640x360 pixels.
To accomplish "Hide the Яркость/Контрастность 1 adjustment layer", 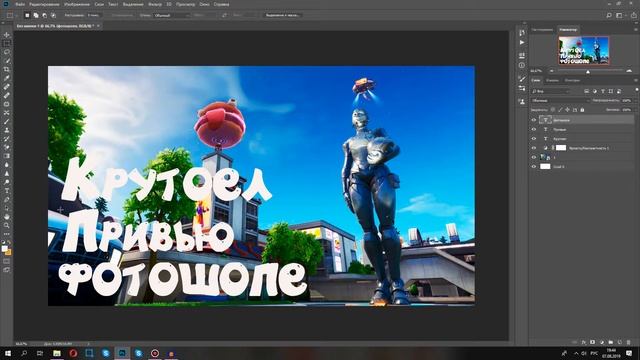I will pos(533,148).
